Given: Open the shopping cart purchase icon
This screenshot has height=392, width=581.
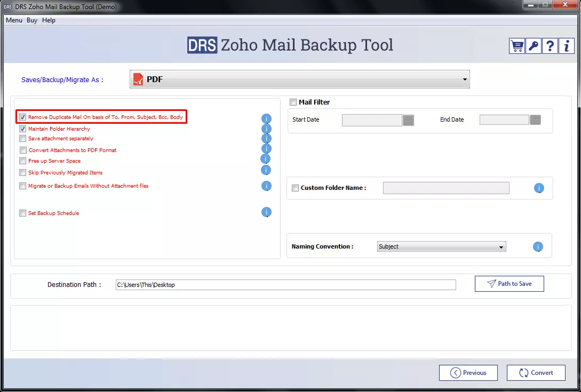Looking at the screenshot, I should point(516,46).
